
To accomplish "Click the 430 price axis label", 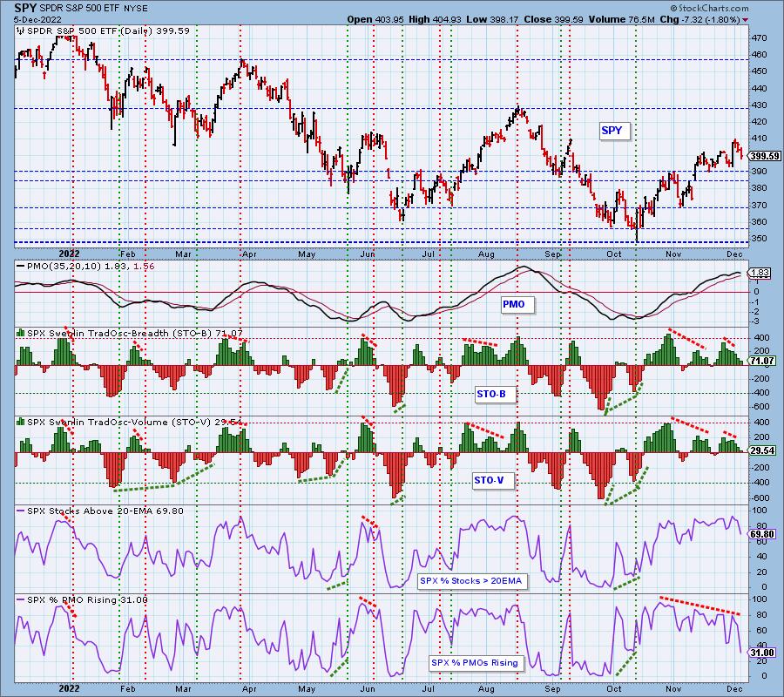I will [759, 105].
